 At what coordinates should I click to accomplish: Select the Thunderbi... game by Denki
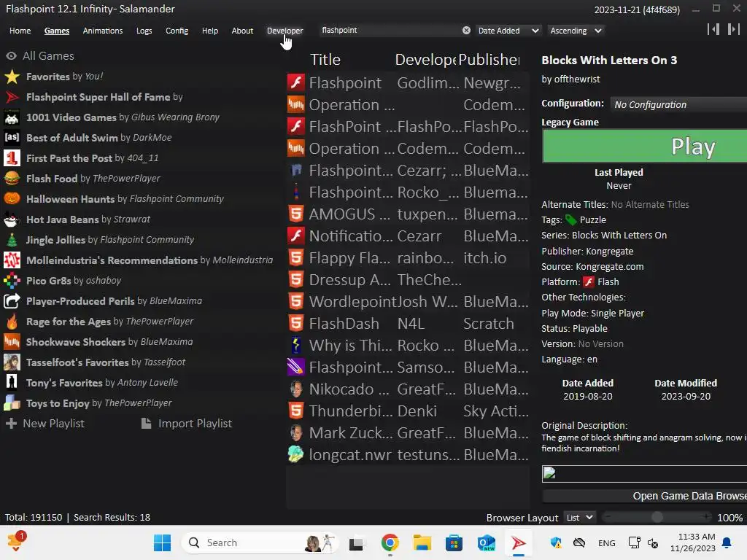click(x=409, y=411)
